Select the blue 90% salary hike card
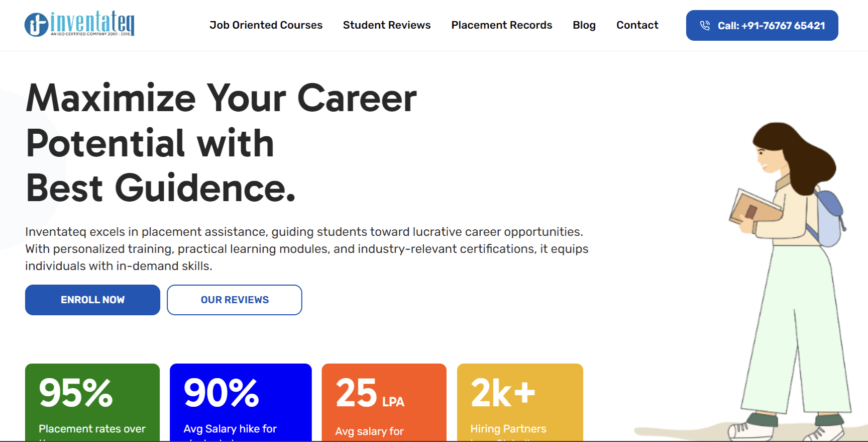The width and height of the screenshot is (868, 442). coord(241,402)
